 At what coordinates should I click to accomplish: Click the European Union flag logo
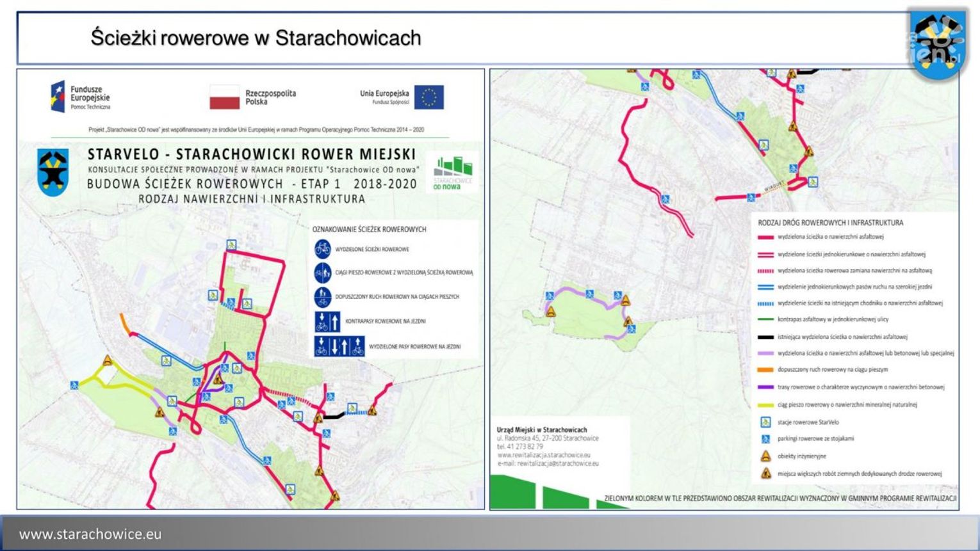(x=429, y=97)
